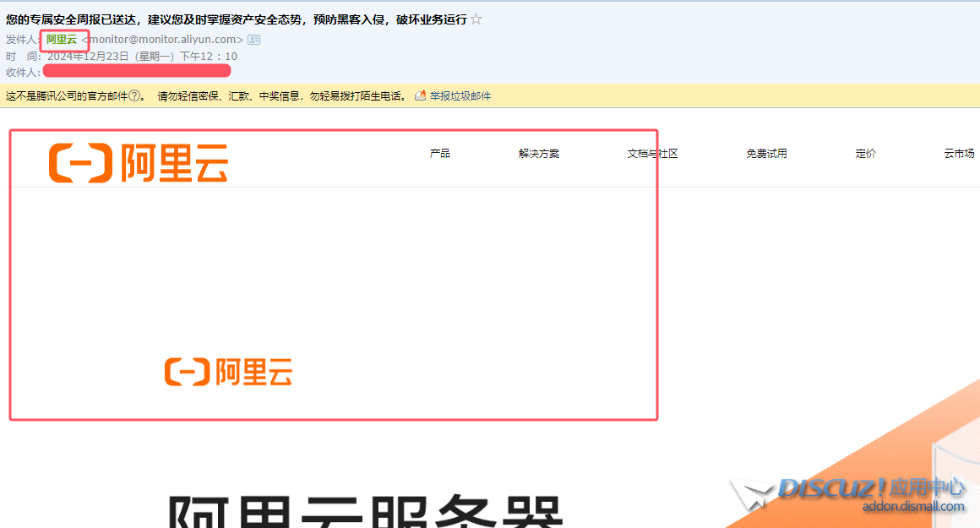The width and height of the screenshot is (980, 528).
Task: Click the date 2024年12月23日 text
Action: pos(88,57)
